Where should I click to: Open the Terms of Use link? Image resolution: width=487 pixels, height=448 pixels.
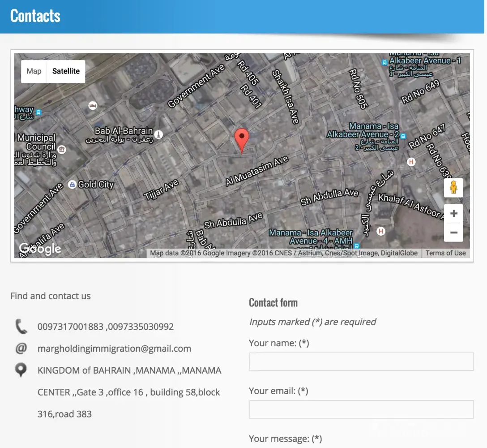(445, 253)
